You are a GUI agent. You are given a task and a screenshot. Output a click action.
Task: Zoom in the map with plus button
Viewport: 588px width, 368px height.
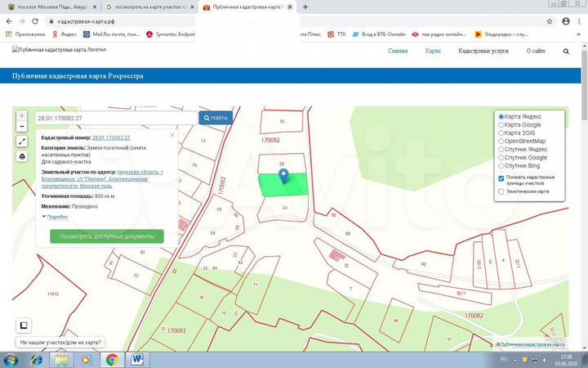tap(22, 116)
